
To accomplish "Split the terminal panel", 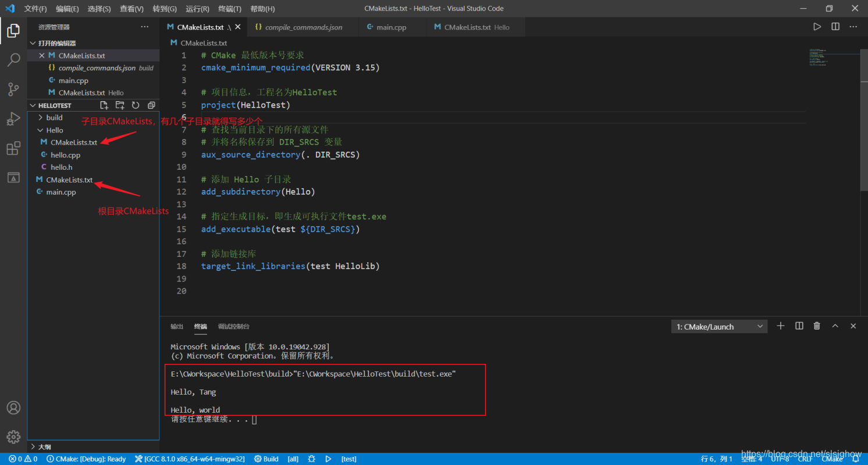I will (x=799, y=326).
